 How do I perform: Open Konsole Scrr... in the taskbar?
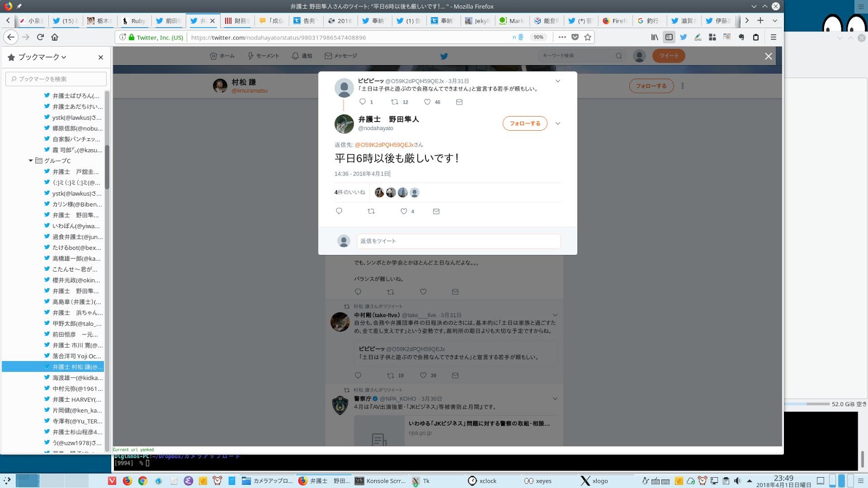[x=380, y=481]
